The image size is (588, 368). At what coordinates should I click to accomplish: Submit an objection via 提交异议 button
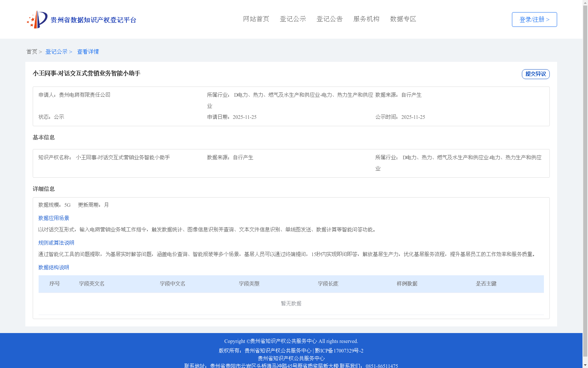[x=535, y=74]
